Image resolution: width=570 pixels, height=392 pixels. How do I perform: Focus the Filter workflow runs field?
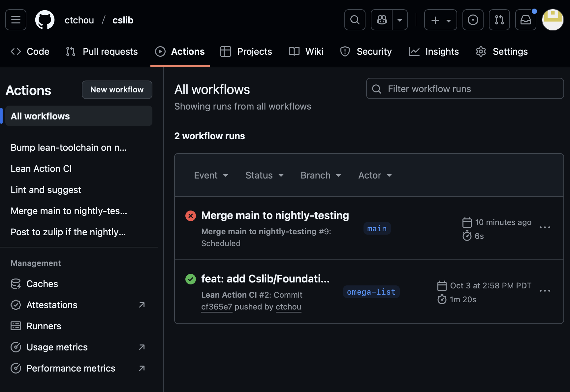point(464,89)
